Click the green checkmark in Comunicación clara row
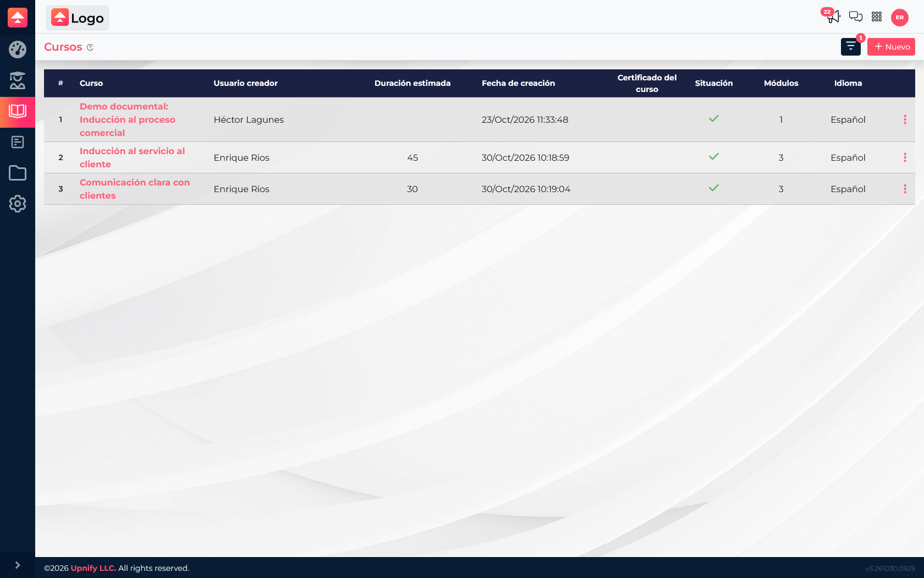This screenshot has width=924, height=578. 714,188
